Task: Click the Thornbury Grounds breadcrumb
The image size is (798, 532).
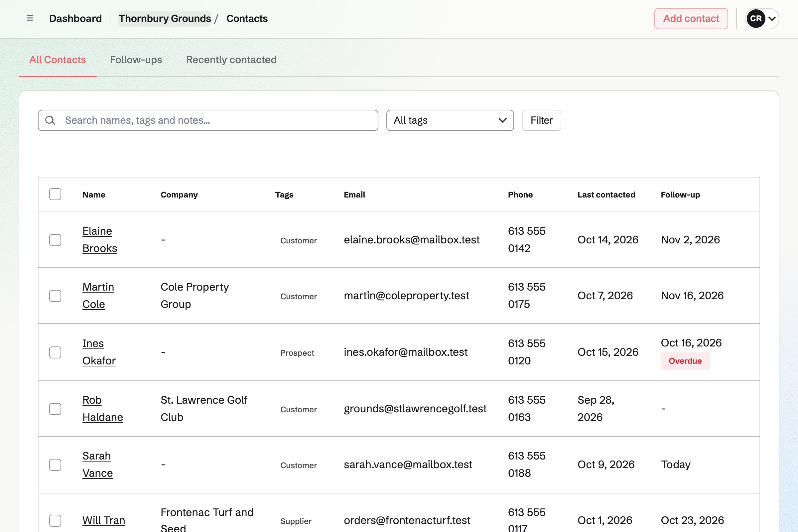Action: tap(165, 18)
